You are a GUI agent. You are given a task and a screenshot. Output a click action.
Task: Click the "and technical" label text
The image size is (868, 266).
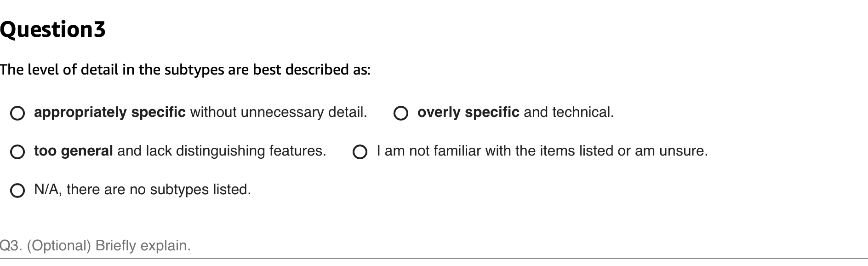569,112
